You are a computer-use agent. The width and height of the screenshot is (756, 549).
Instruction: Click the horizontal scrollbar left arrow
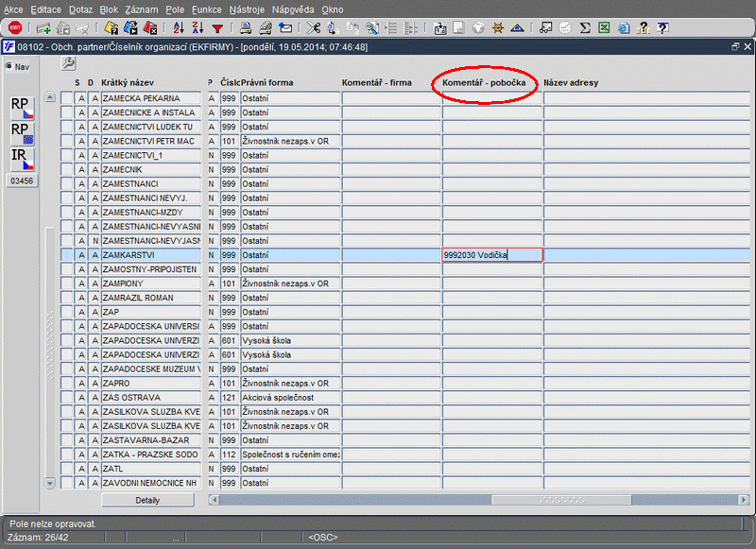pos(215,500)
